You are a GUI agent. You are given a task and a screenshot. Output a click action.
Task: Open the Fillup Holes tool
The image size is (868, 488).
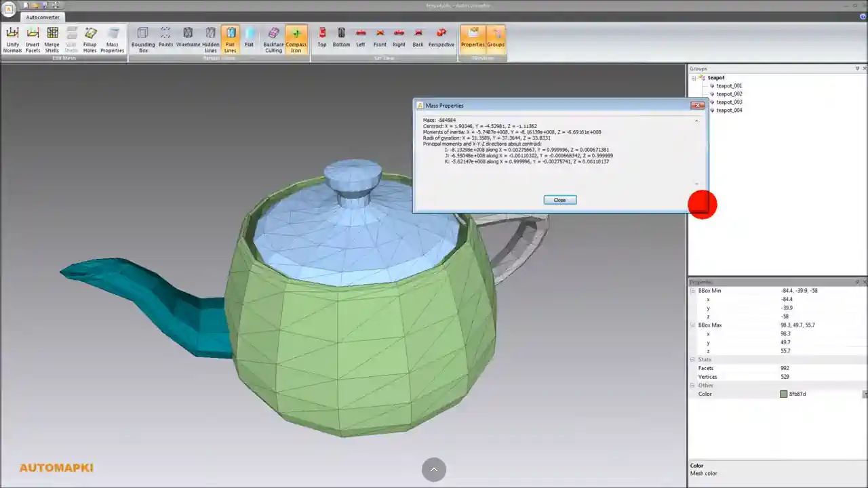point(90,39)
